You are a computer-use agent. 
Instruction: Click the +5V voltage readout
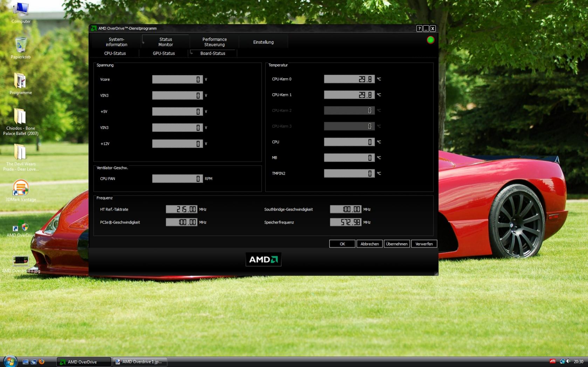(178, 112)
